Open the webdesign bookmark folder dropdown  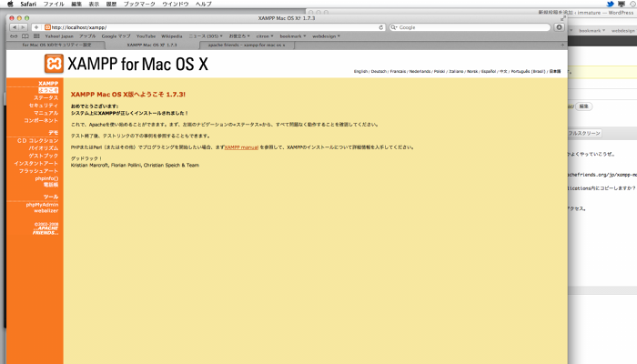coord(326,36)
